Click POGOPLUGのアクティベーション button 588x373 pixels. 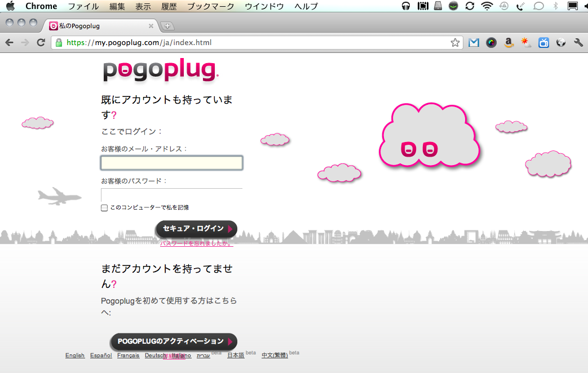(x=174, y=341)
